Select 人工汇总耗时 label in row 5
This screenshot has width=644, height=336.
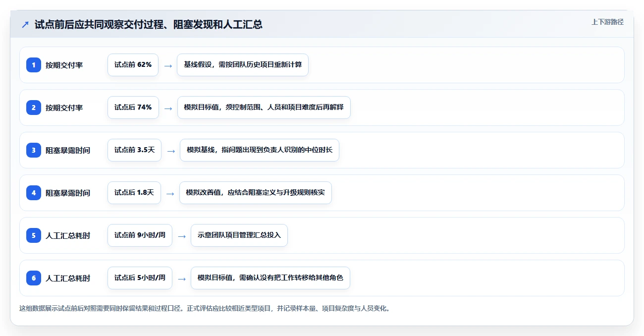click(x=68, y=235)
